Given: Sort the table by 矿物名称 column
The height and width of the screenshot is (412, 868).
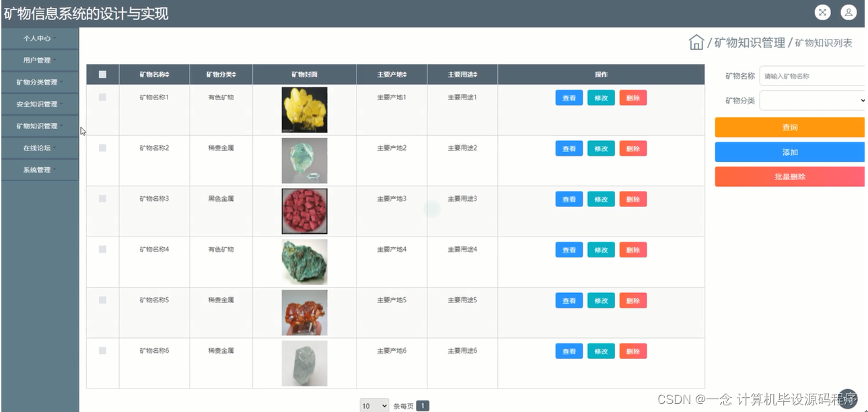Looking at the screenshot, I should click(154, 75).
